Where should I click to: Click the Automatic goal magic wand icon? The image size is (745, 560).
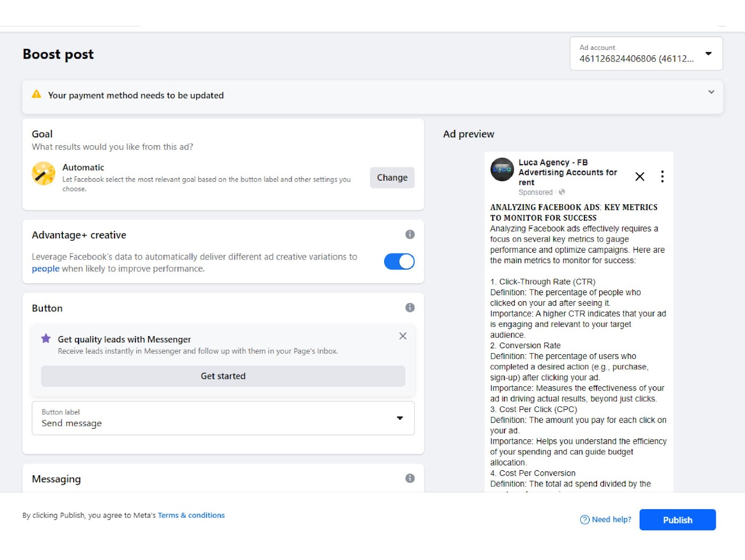click(43, 174)
